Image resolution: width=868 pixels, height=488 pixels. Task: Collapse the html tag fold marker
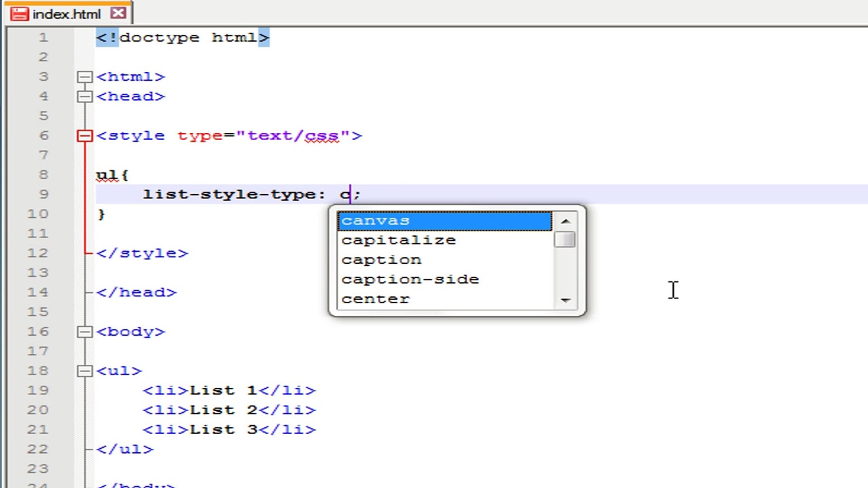(x=85, y=77)
